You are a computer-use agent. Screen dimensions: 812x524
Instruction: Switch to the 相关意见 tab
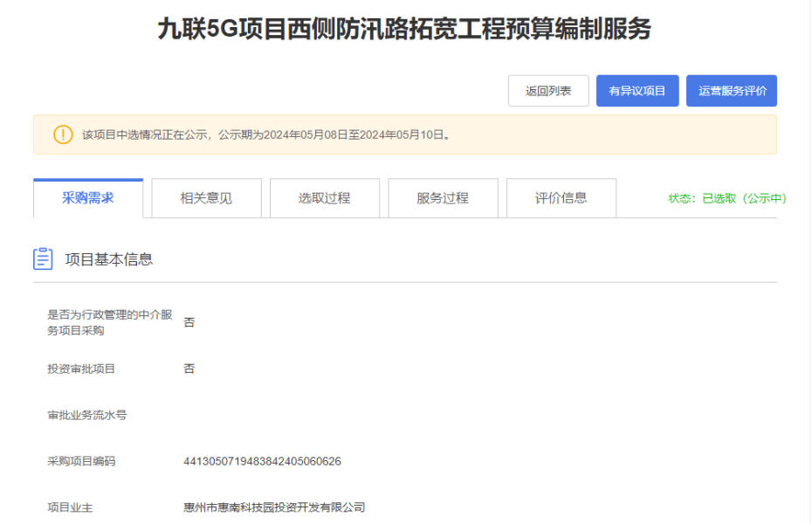tap(206, 198)
